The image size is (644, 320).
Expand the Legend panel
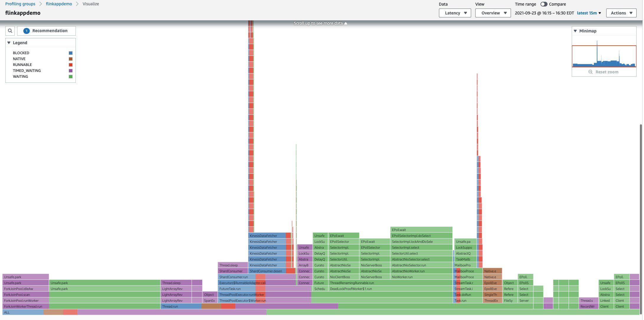click(9, 43)
